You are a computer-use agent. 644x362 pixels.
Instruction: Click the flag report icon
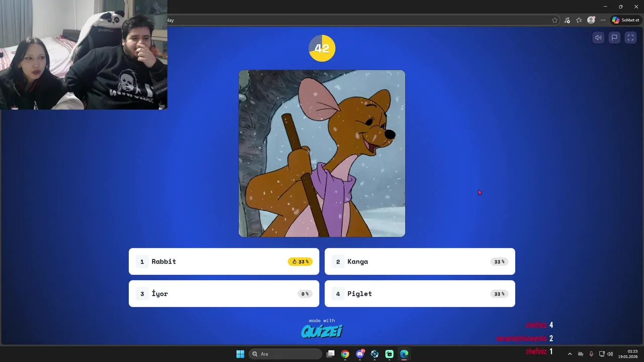(614, 37)
